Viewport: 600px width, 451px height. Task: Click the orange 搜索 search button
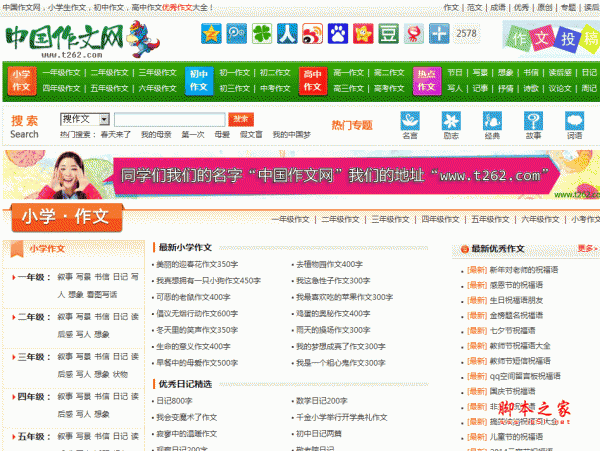(241, 119)
